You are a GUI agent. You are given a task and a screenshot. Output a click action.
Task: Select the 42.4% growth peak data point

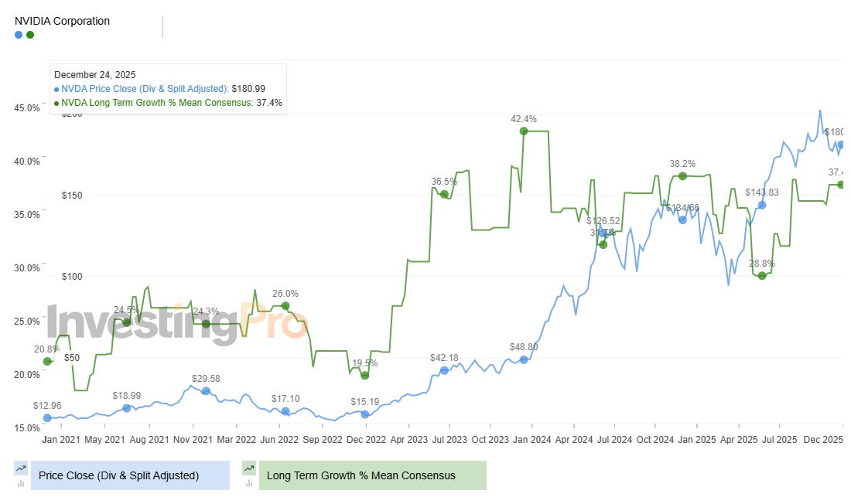[524, 131]
